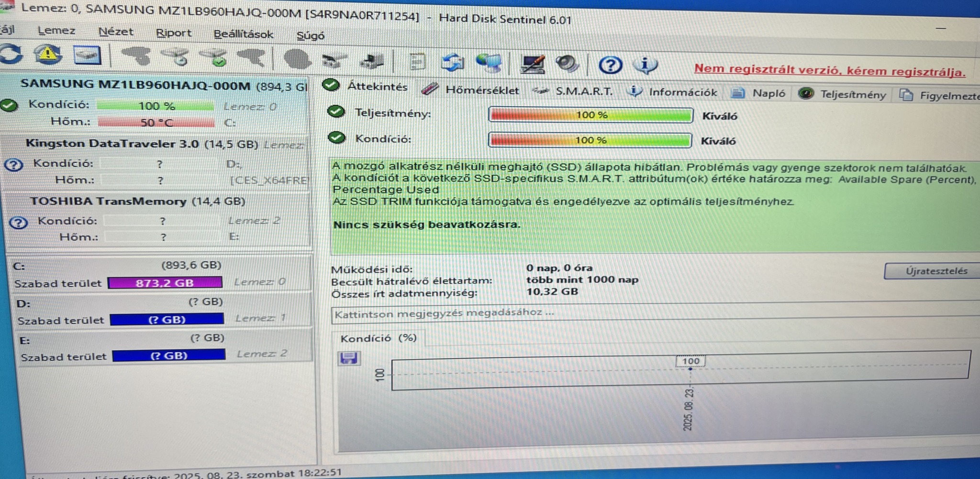
Task: Click the purple 873,2 GB free space bar
Action: (x=165, y=283)
